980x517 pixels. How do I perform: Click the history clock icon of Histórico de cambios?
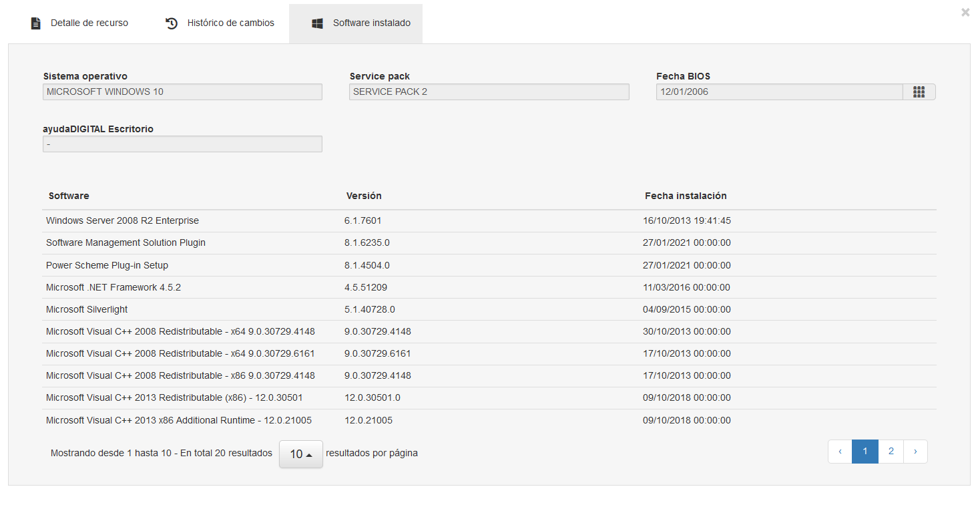point(172,23)
